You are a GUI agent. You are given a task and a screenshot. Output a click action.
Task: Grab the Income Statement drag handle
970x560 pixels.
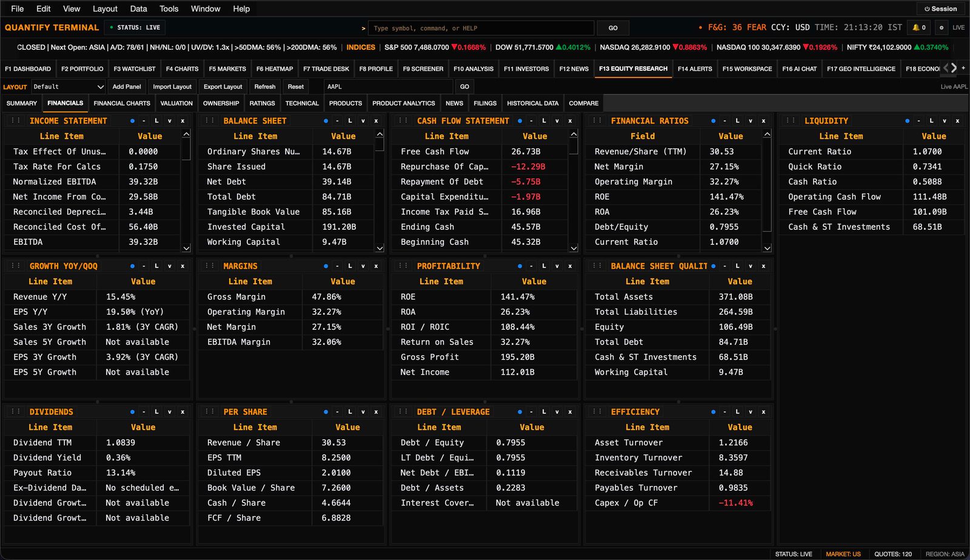point(16,121)
